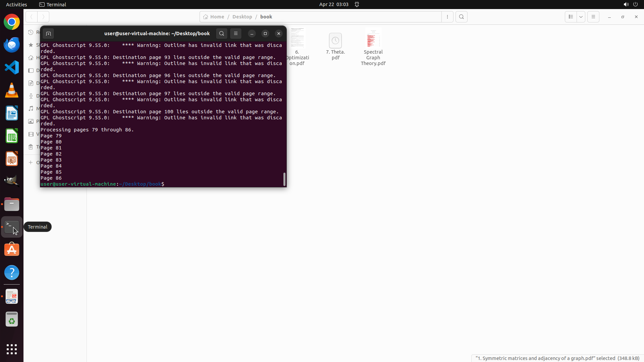Launch Visual Studio Code from the dock
Viewport: 644px width, 362px height.
tap(12, 67)
